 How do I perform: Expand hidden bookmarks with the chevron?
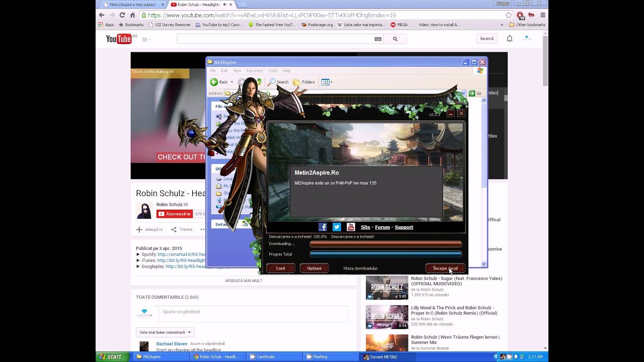click(x=502, y=25)
